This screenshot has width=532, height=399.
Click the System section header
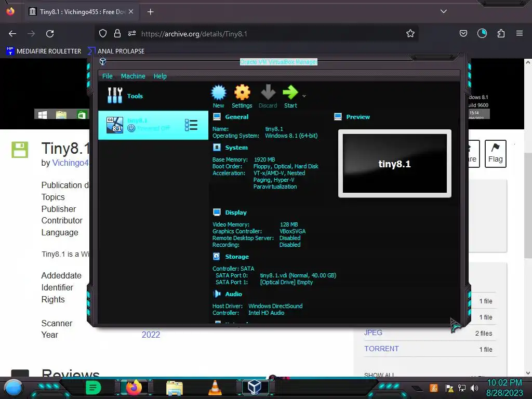(x=236, y=148)
